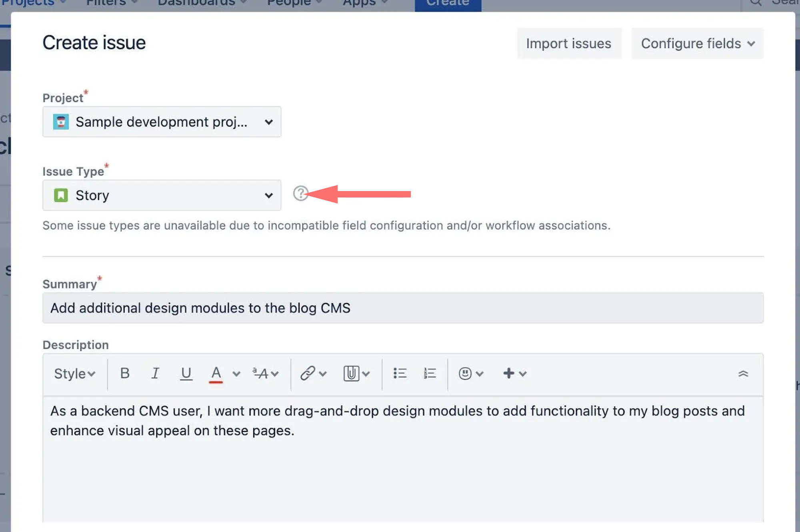This screenshot has height=532, width=800.
Task: Click the Import issues button
Action: tap(569, 44)
